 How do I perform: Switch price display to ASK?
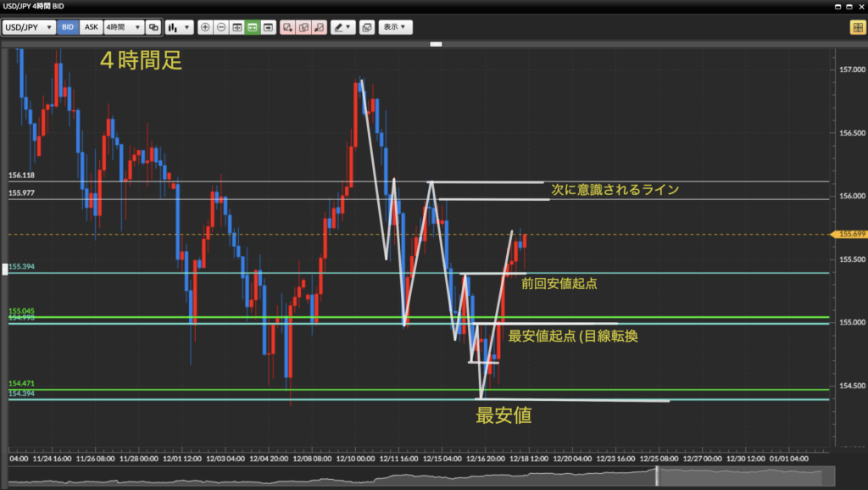[x=91, y=27]
